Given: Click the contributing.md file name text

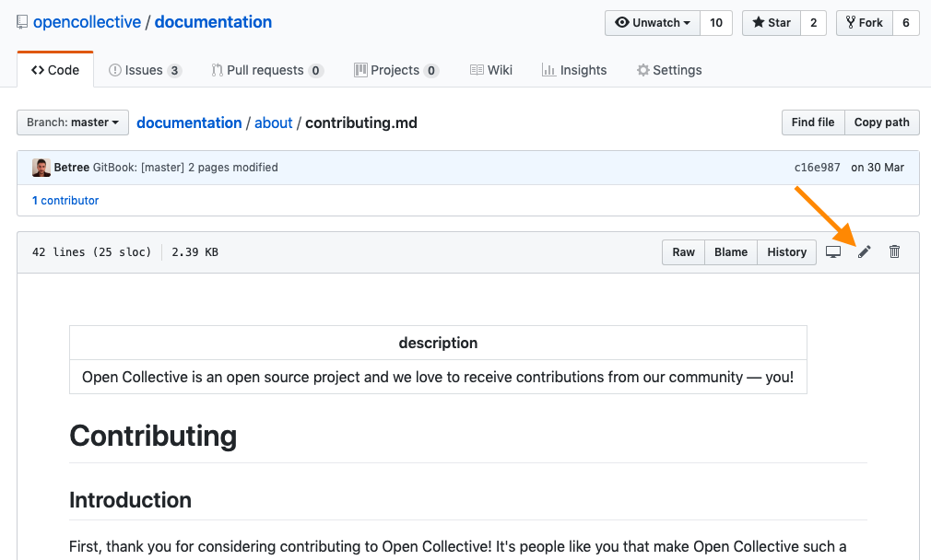Looking at the screenshot, I should [x=361, y=122].
